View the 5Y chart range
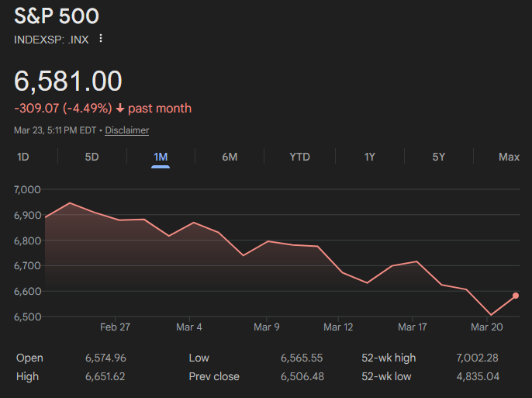Screen dimensions: 532x398 (439, 157)
